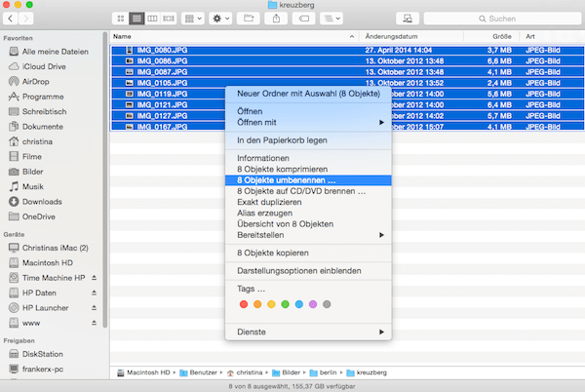Switch to cover flow view
This screenshot has width=585, height=392.
[170, 19]
